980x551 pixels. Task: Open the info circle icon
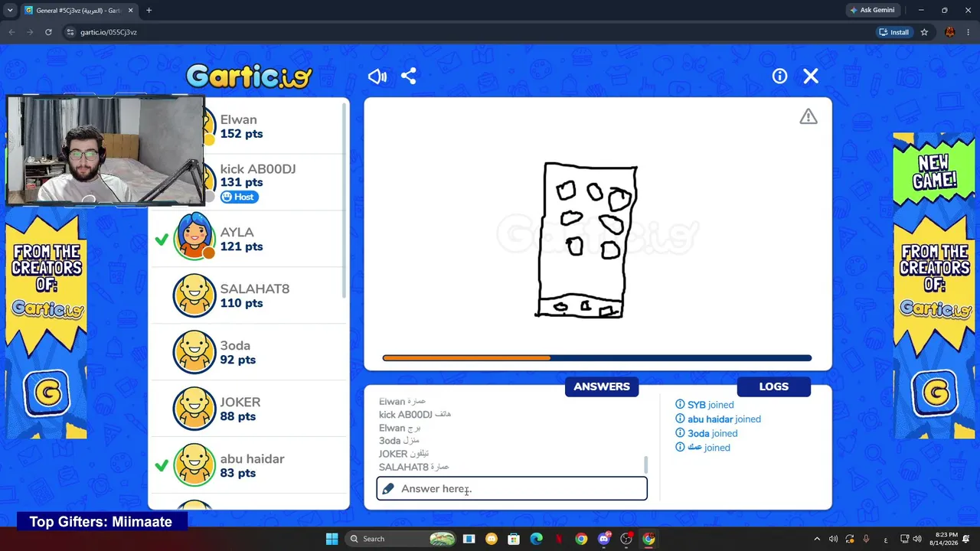[779, 76]
